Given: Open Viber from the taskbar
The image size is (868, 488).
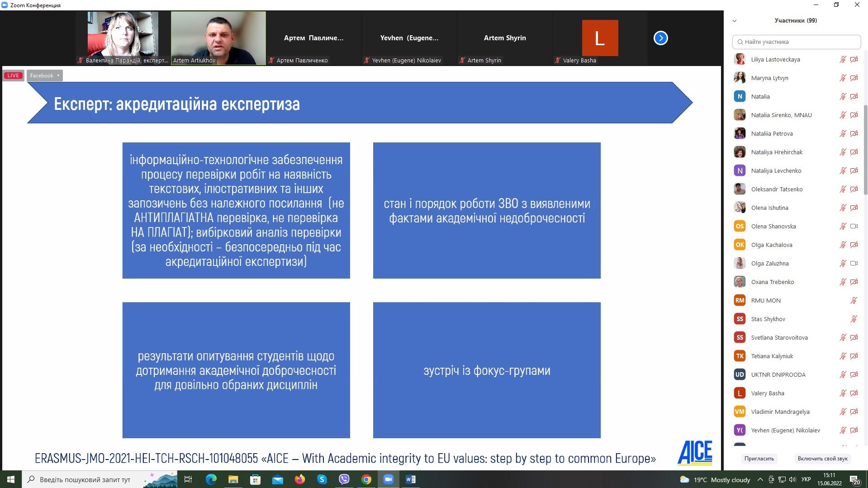Looking at the screenshot, I should click(344, 479).
